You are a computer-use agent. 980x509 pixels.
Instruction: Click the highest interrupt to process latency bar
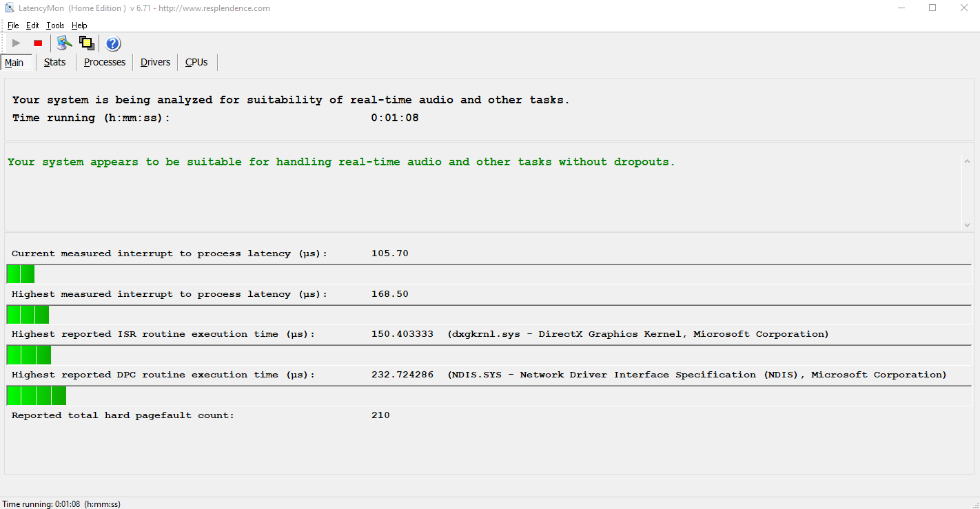point(489,315)
